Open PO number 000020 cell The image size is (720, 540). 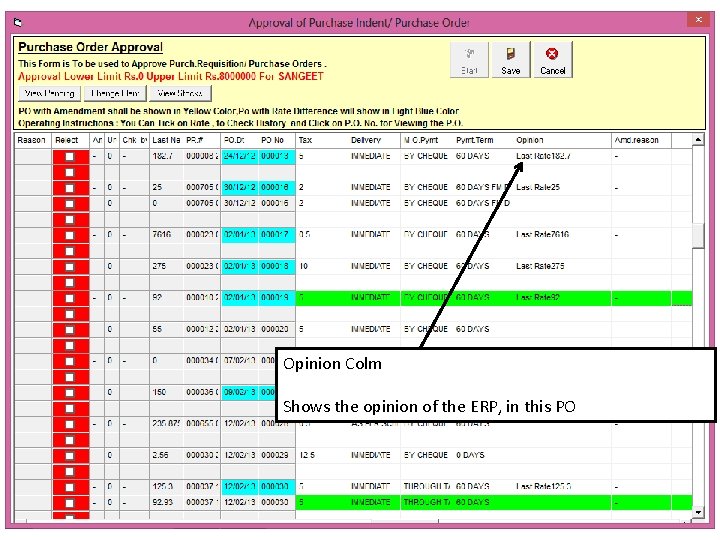276,329
